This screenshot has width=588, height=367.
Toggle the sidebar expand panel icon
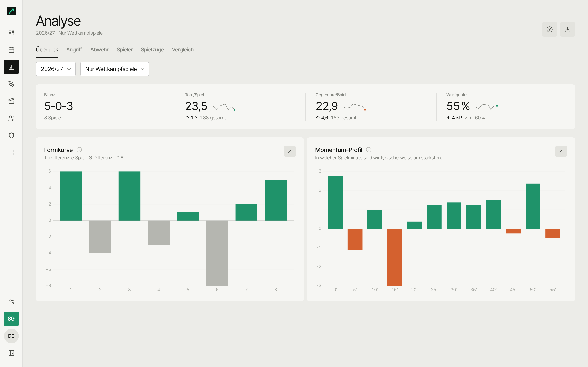point(11,353)
